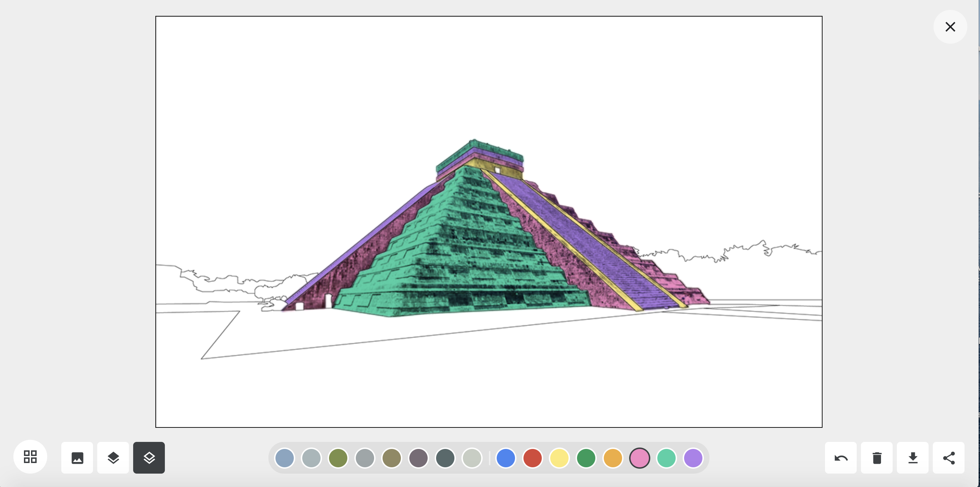Toggle the outline layers view
Screen dimensions: 980x487
point(149,458)
